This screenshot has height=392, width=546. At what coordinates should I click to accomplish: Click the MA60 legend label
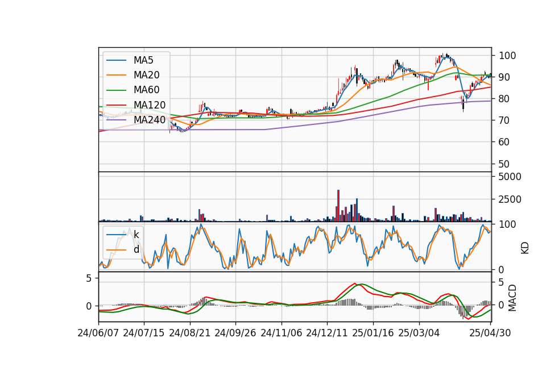[x=146, y=90]
